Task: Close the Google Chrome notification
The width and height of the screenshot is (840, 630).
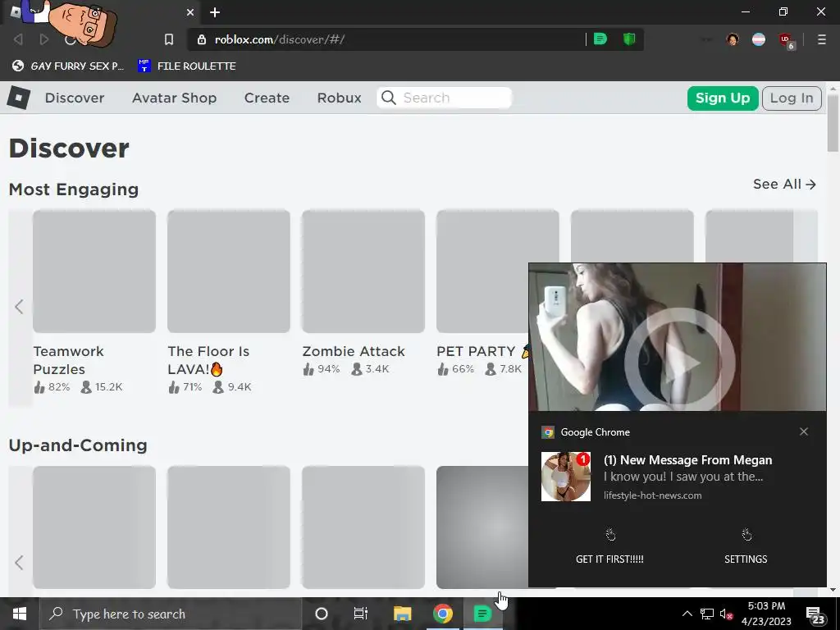Action: coord(804,431)
